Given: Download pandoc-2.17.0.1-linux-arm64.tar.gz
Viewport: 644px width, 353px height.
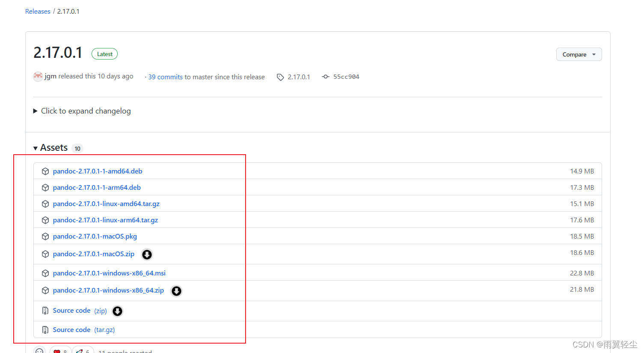Looking at the screenshot, I should pyautogui.click(x=105, y=220).
